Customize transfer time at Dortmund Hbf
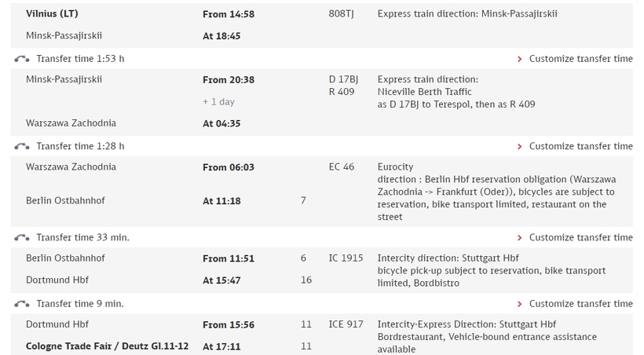 580,304
